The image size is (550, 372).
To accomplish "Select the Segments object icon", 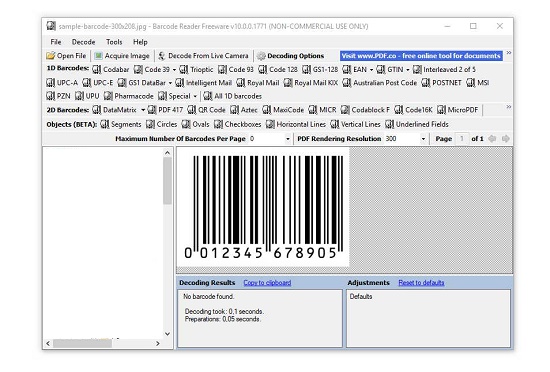I will (105, 124).
